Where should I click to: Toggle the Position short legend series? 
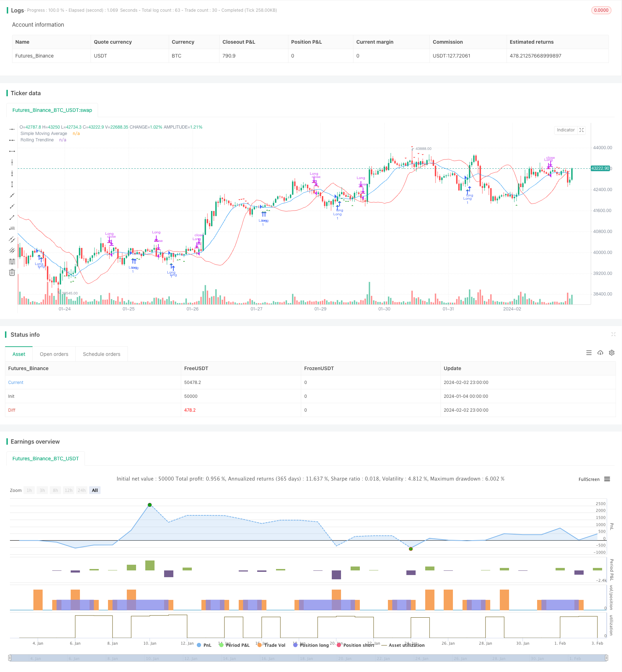tap(355, 645)
